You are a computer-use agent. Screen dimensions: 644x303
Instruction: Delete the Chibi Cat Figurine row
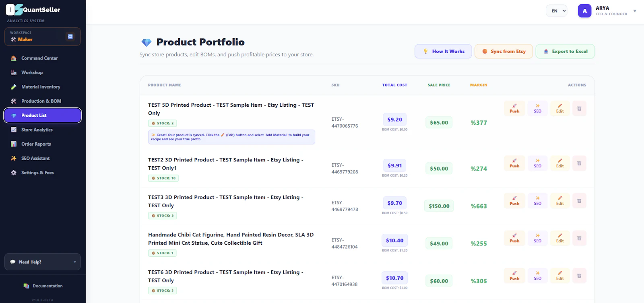point(579,238)
